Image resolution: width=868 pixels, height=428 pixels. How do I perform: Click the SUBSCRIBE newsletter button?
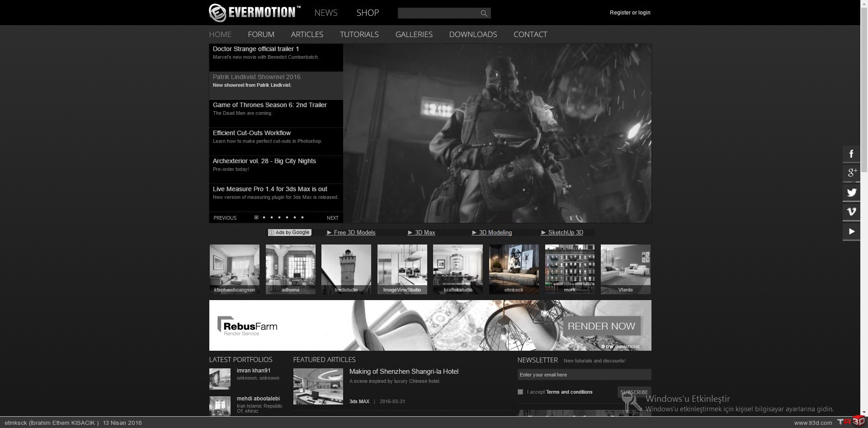click(x=634, y=392)
